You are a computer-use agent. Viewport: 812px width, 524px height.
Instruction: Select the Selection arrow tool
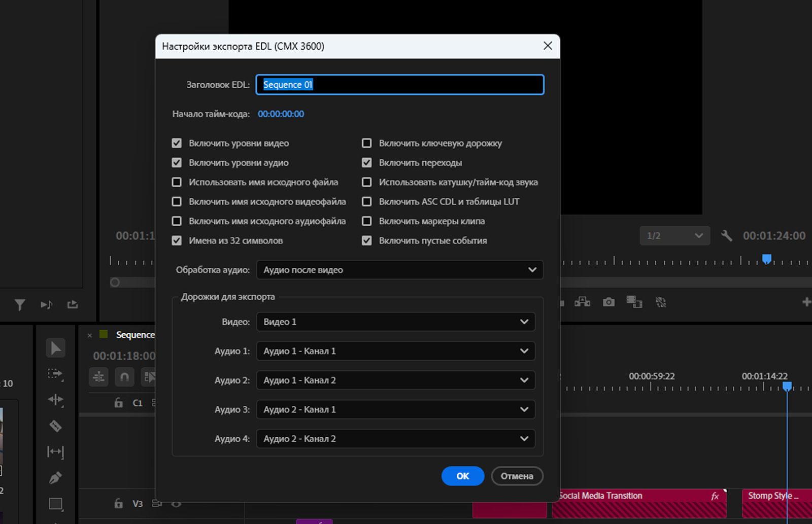tap(55, 348)
